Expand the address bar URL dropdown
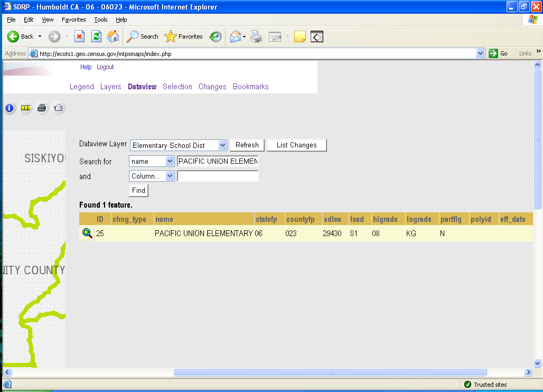 click(x=480, y=53)
